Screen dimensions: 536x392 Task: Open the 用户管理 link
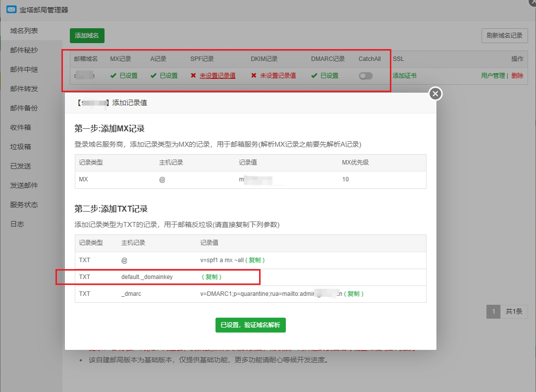[x=493, y=76]
